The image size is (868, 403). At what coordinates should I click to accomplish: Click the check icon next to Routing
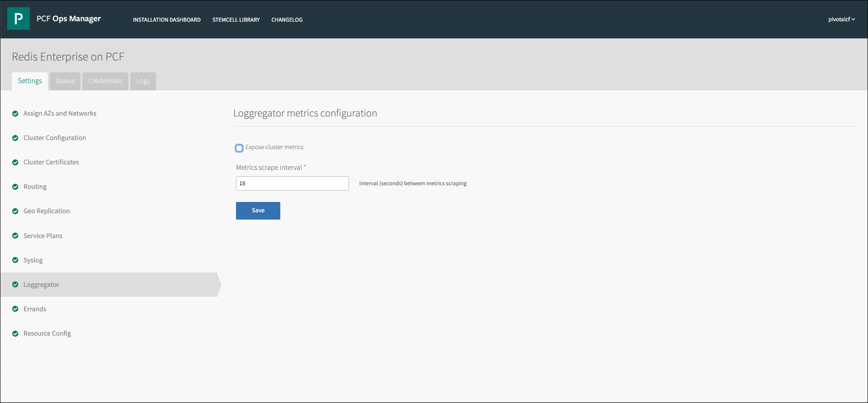tap(15, 187)
